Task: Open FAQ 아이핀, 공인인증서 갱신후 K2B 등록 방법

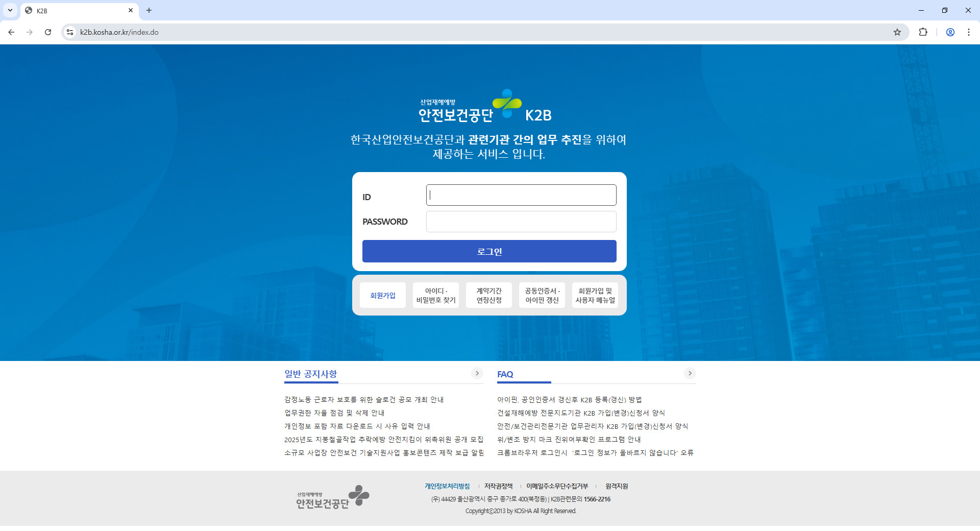Action: click(x=570, y=400)
